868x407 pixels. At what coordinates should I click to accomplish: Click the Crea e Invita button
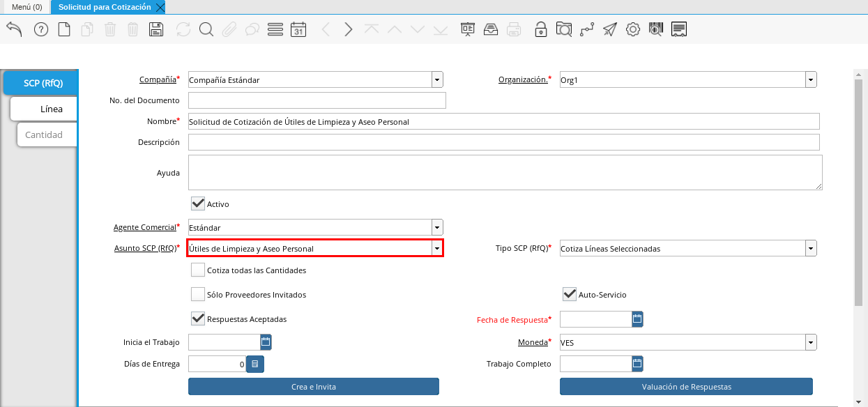(314, 386)
